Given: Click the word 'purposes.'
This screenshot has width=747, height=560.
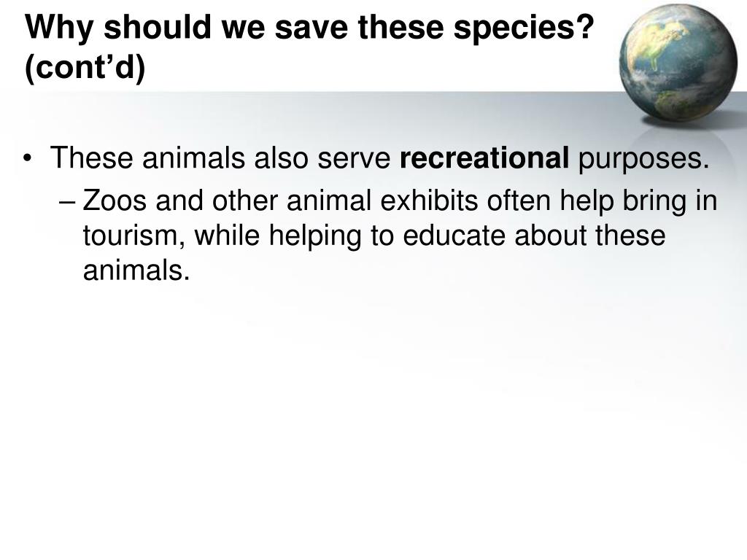Looking at the screenshot, I should pos(643,160).
